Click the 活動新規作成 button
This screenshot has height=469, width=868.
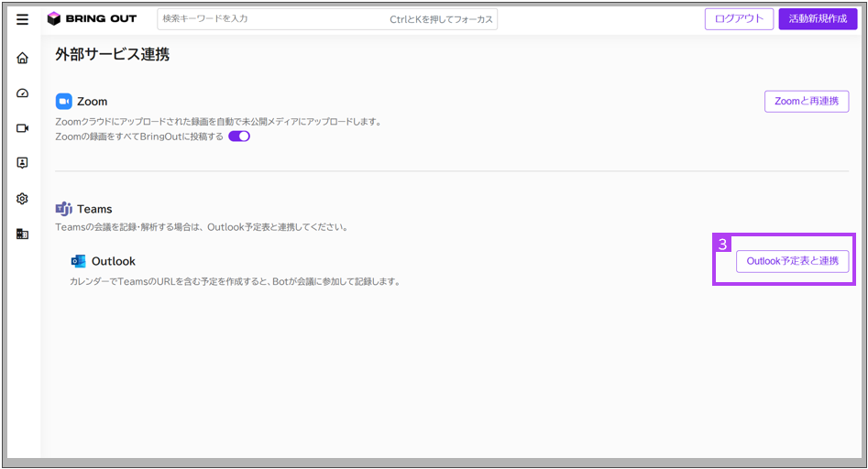[x=818, y=19]
